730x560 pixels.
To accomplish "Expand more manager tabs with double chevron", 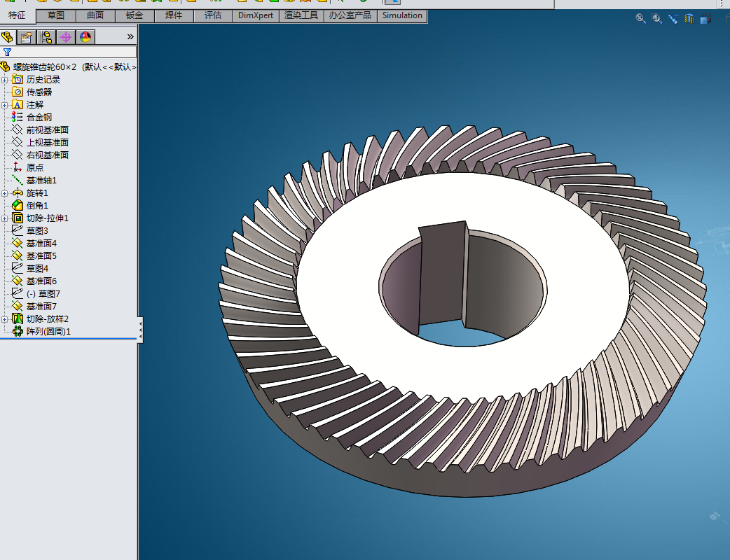I will [x=130, y=36].
